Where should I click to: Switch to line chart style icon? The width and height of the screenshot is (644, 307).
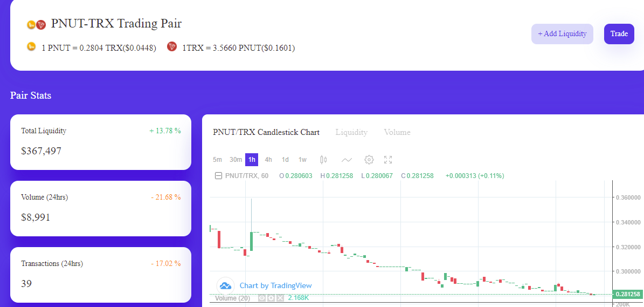coord(347,160)
